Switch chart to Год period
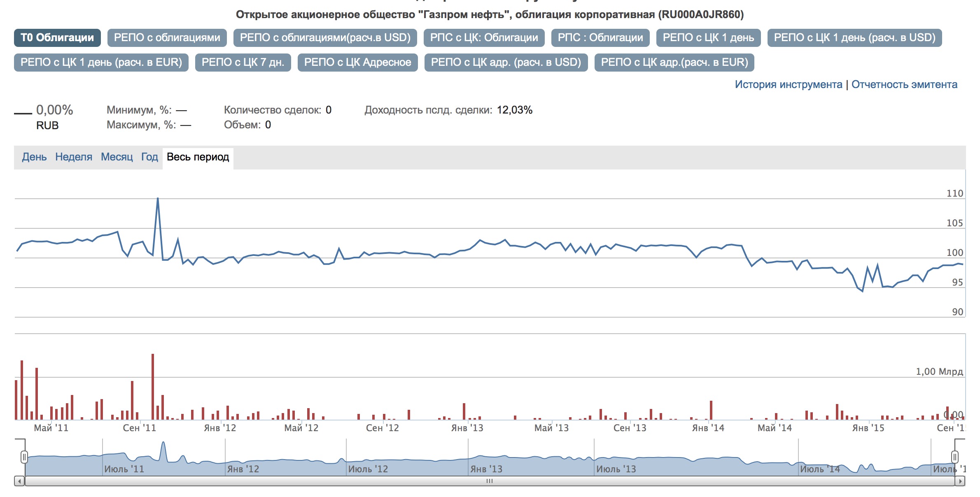 [149, 157]
